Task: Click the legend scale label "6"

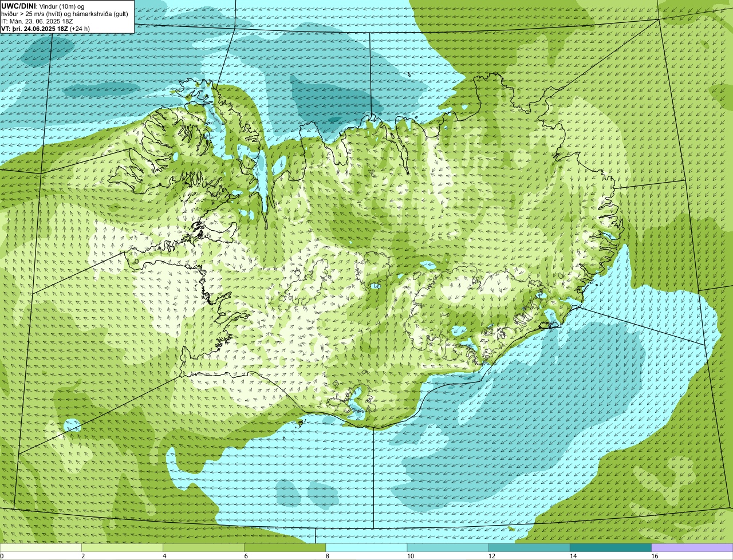Action: pyautogui.click(x=246, y=556)
